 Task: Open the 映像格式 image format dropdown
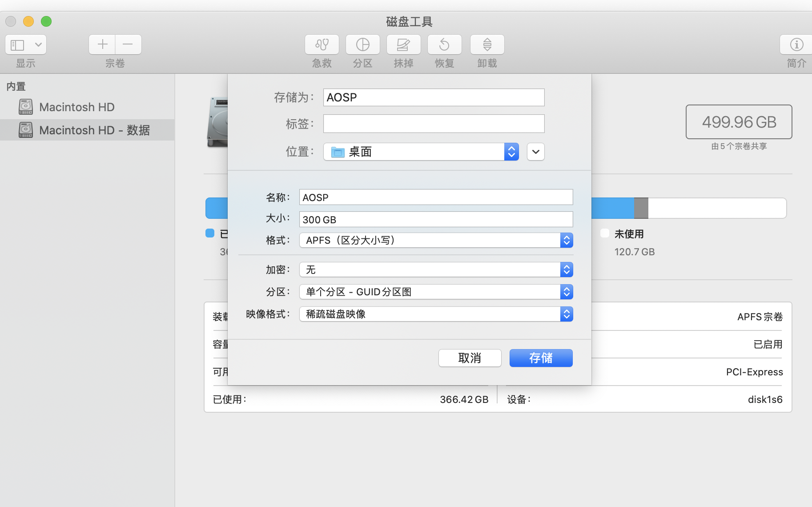[x=436, y=314]
